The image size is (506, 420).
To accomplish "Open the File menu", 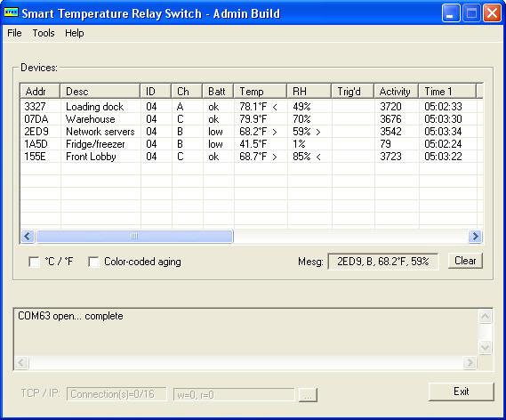I will click(x=14, y=33).
